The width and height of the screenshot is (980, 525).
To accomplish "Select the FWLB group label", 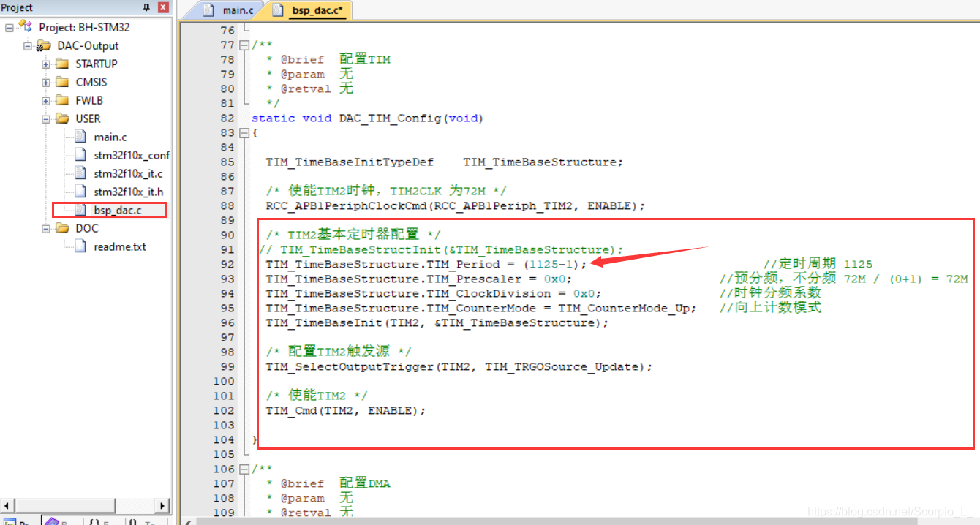I will (89, 100).
